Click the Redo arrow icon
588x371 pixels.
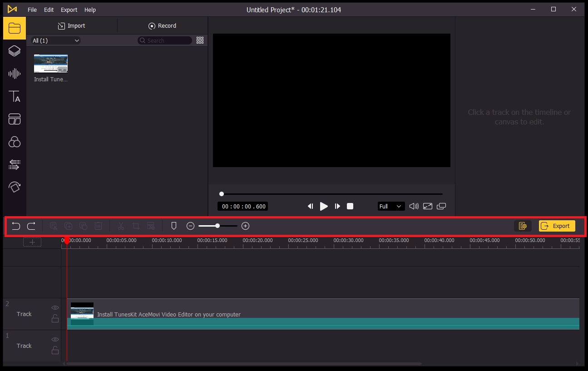click(x=31, y=226)
